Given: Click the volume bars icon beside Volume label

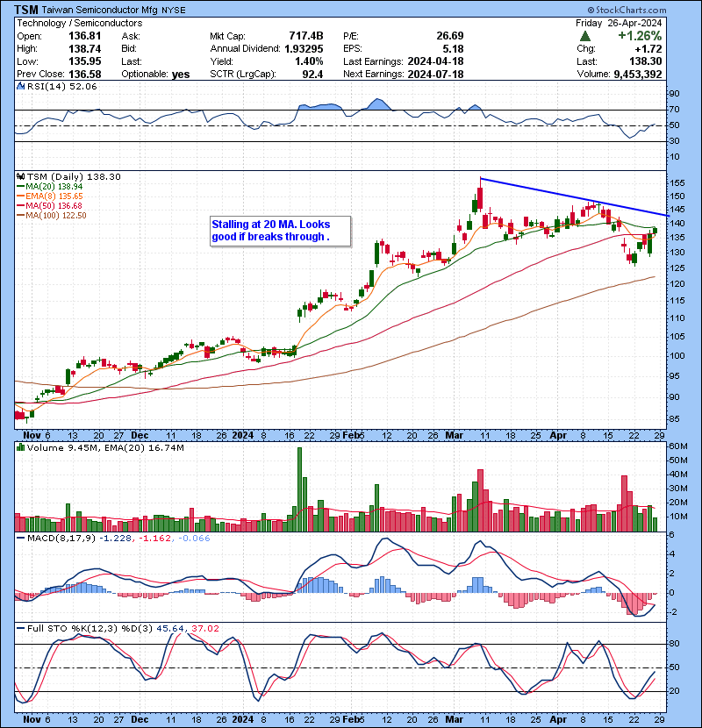Looking at the screenshot, I should coord(20,448).
